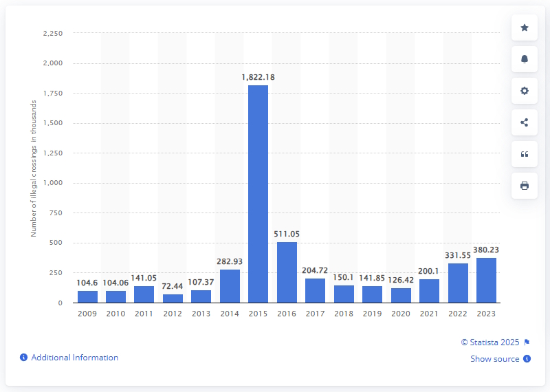
Task: Click the 2017 bar showing 204.72
Action: (x=315, y=291)
